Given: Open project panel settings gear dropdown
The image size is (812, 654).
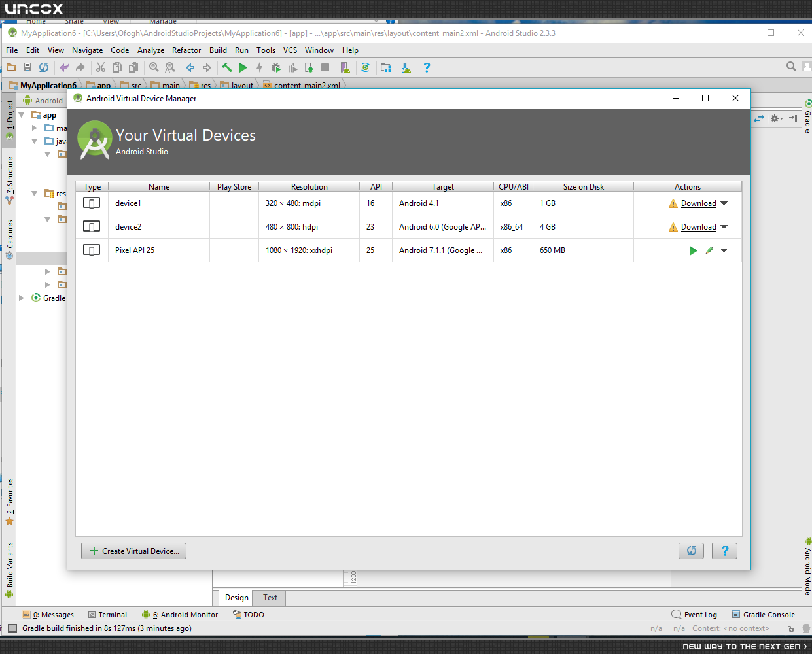Looking at the screenshot, I should pyautogui.click(x=776, y=118).
